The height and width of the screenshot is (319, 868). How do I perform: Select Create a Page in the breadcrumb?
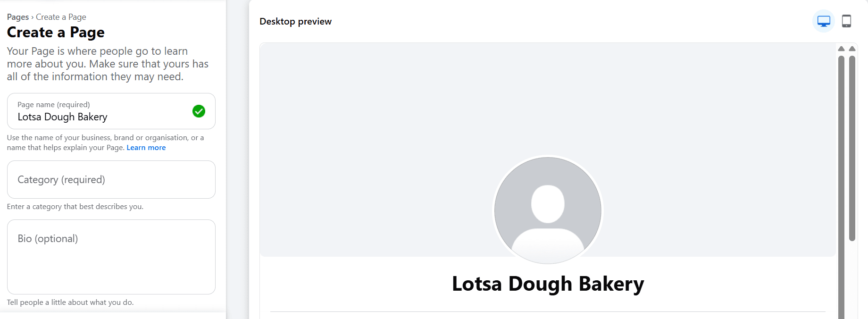click(x=61, y=17)
